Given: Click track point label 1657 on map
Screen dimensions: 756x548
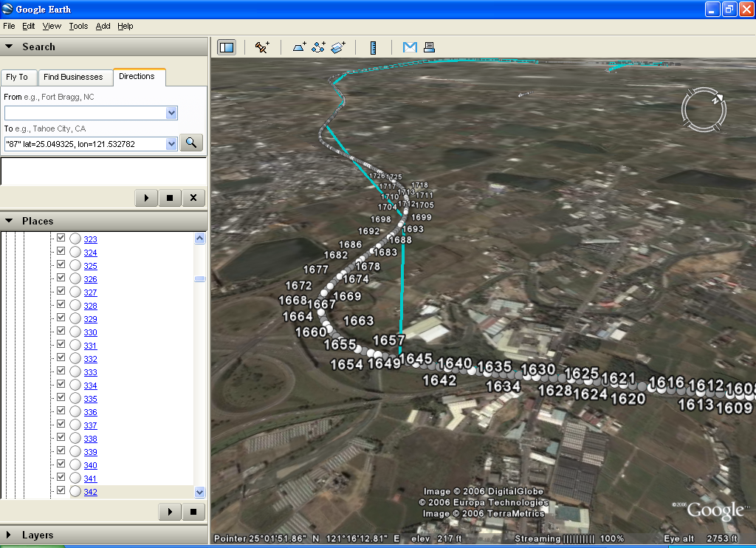Looking at the screenshot, I should tap(388, 340).
